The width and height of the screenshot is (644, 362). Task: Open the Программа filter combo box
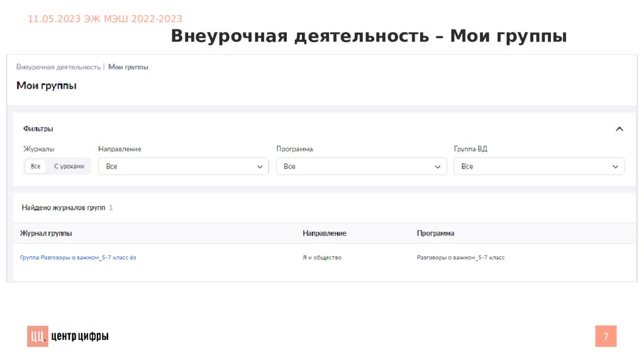pyautogui.click(x=360, y=167)
